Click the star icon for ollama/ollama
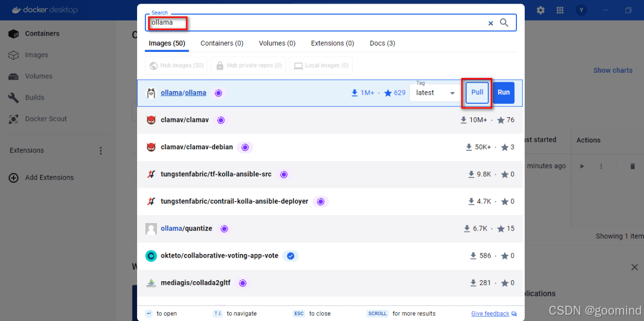 [x=388, y=93]
